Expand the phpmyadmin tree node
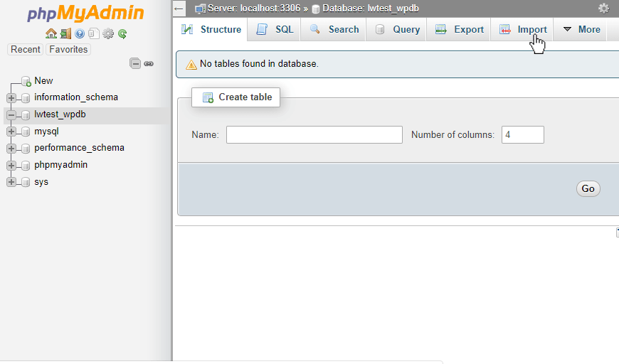 tap(11, 165)
